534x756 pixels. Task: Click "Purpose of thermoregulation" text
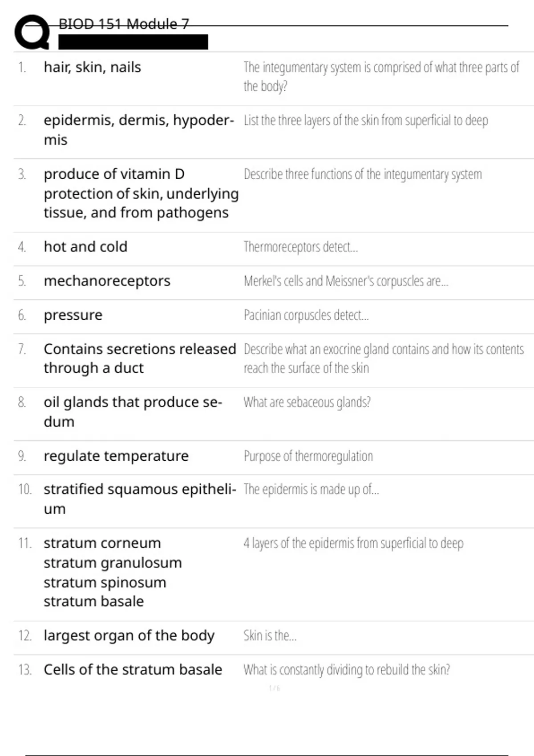[x=308, y=456]
